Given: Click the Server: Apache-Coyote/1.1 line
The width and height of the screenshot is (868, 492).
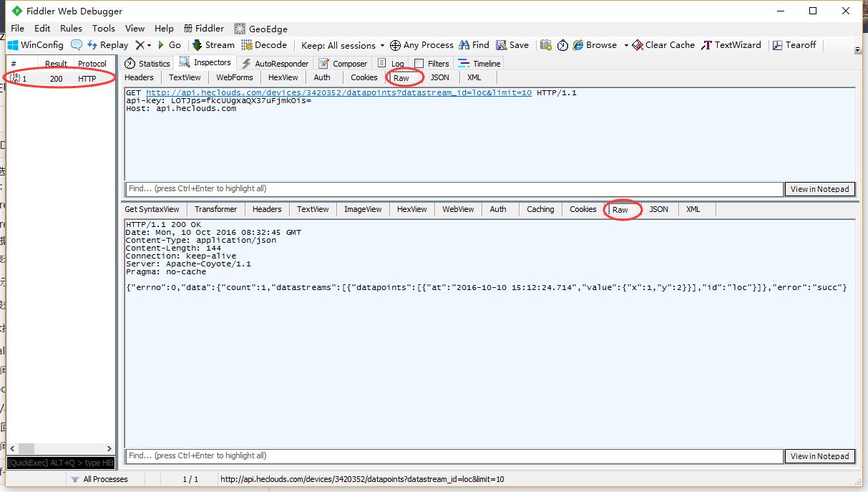Looking at the screenshot, I should click(x=188, y=264).
